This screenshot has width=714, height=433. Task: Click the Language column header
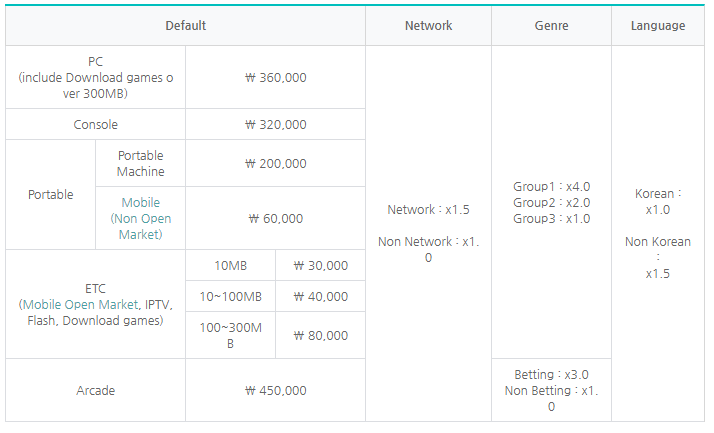[657, 26]
